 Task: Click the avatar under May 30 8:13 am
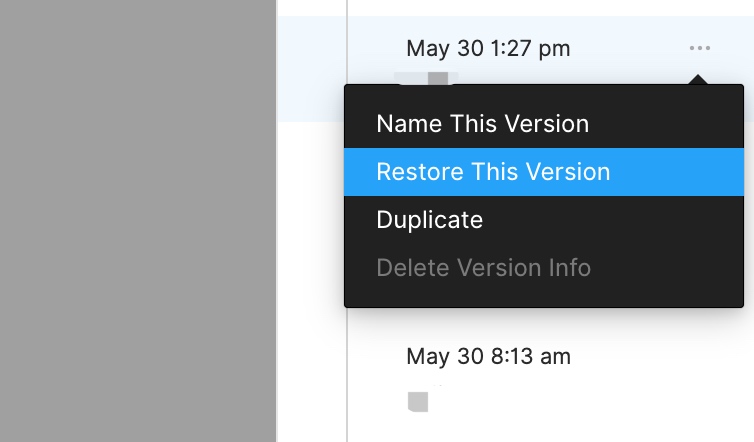click(x=418, y=402)
